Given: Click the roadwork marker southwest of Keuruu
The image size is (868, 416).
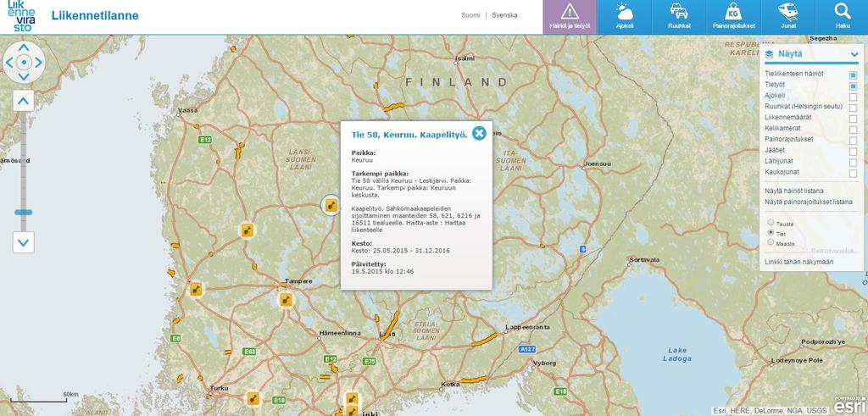Looking at the screenshot, I should pos(247,230).
